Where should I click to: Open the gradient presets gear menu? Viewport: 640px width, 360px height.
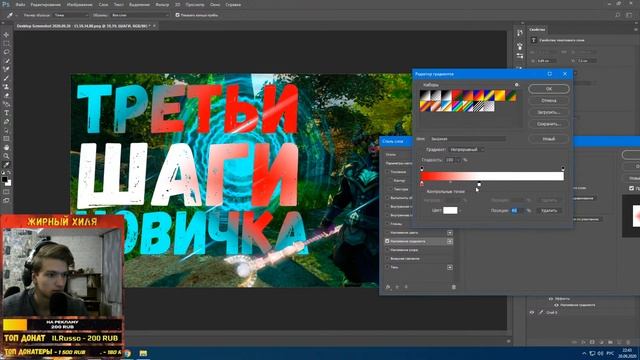(x=516, y=85)
